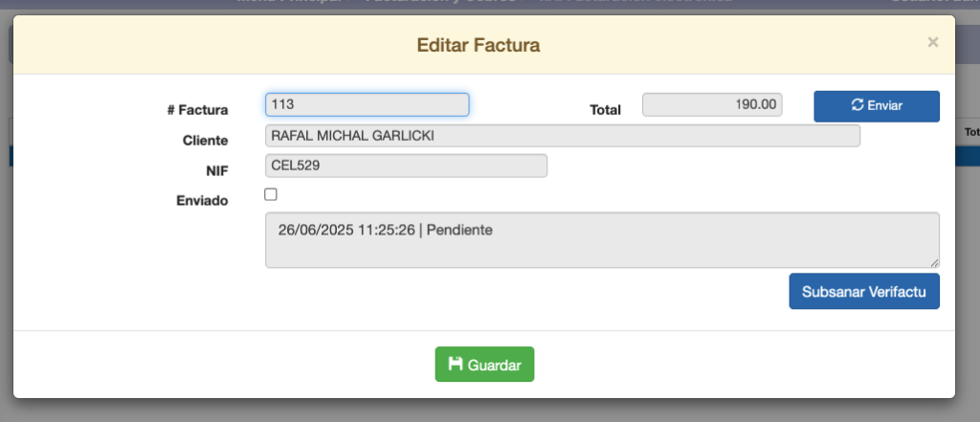Close the Editar Factura dialog
980x422 pixels.
[933, 42]
